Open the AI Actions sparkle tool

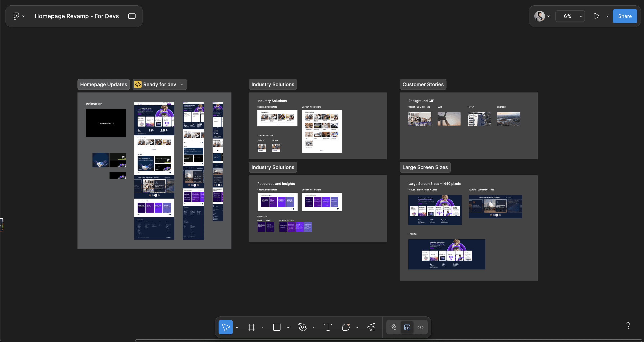tap(371, 327)
